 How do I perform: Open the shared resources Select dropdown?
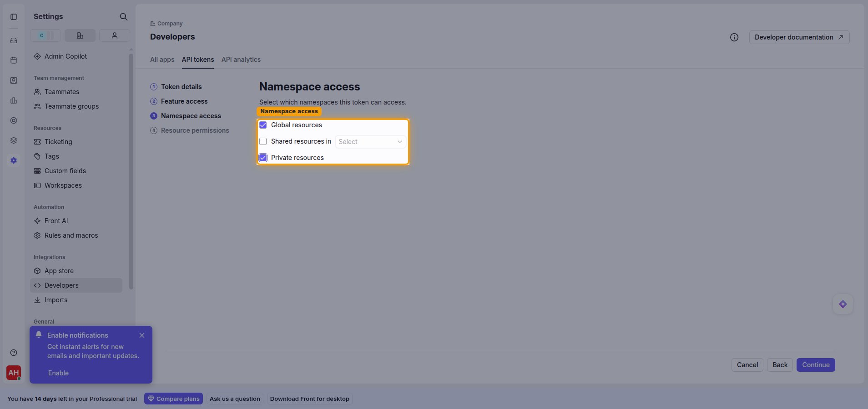(370, 142)
